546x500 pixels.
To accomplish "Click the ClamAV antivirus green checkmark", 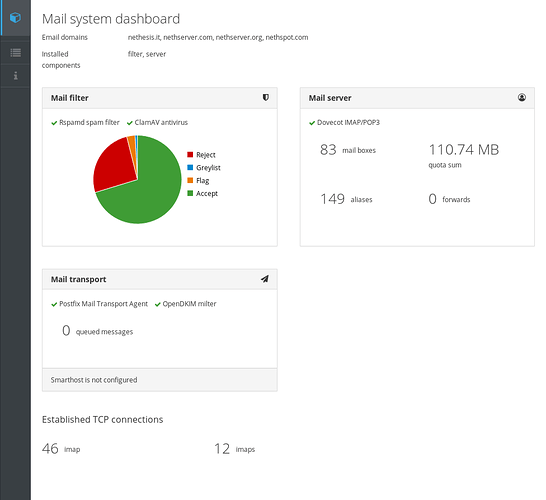I will 130,123.
